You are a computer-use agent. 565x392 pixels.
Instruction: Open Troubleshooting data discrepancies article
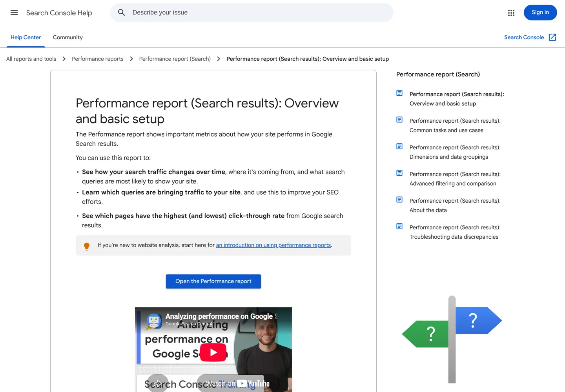click(x=455, y=232)
